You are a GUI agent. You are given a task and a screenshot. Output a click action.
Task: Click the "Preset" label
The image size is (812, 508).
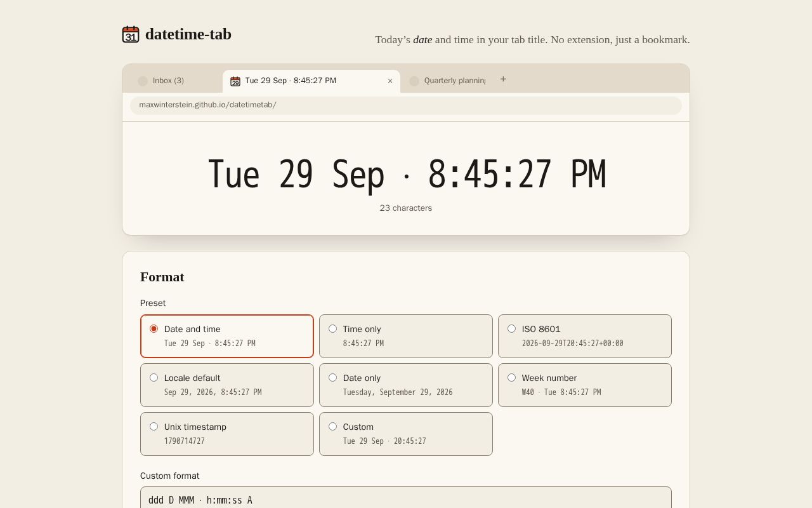(153, 304)
